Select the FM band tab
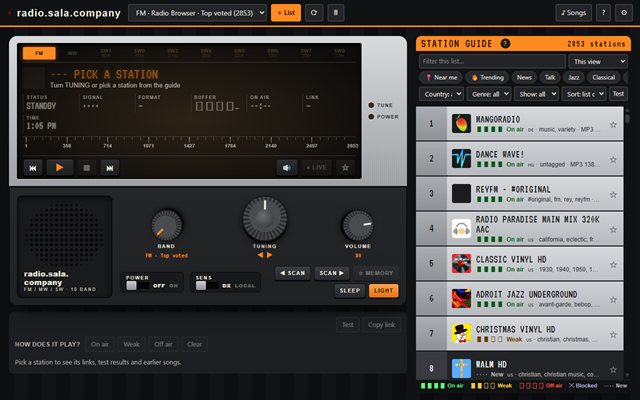Screen dimensions: 640x400 (x=39, y=53)
